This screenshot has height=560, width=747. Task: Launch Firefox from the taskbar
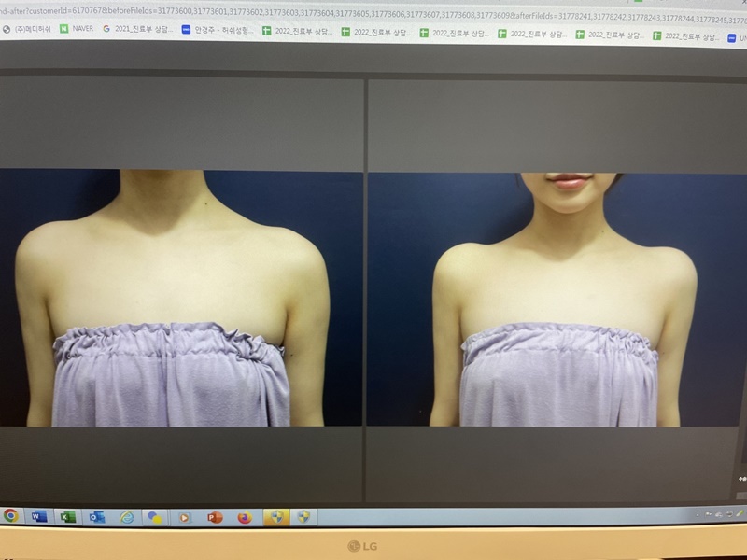pos(245,516)
